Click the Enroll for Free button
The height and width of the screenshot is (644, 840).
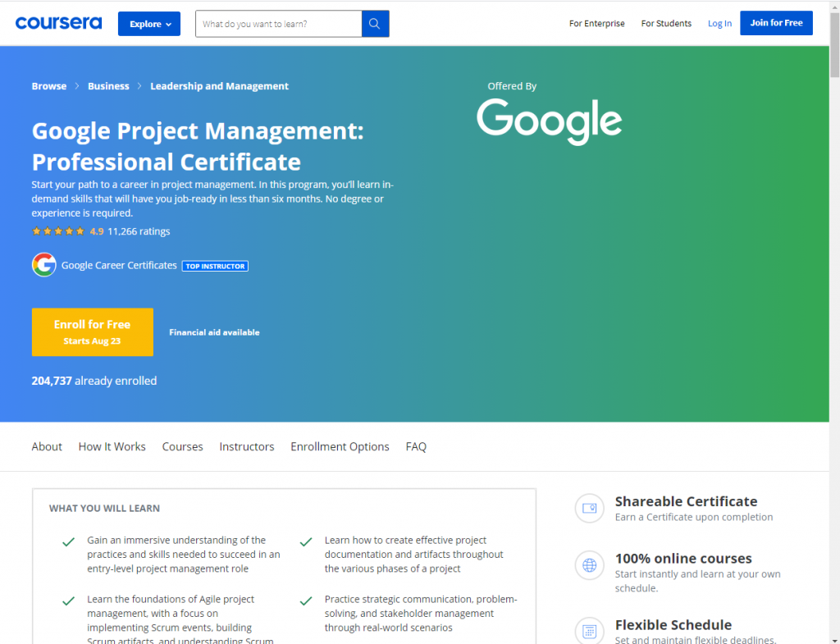click(x=92, y=331)
